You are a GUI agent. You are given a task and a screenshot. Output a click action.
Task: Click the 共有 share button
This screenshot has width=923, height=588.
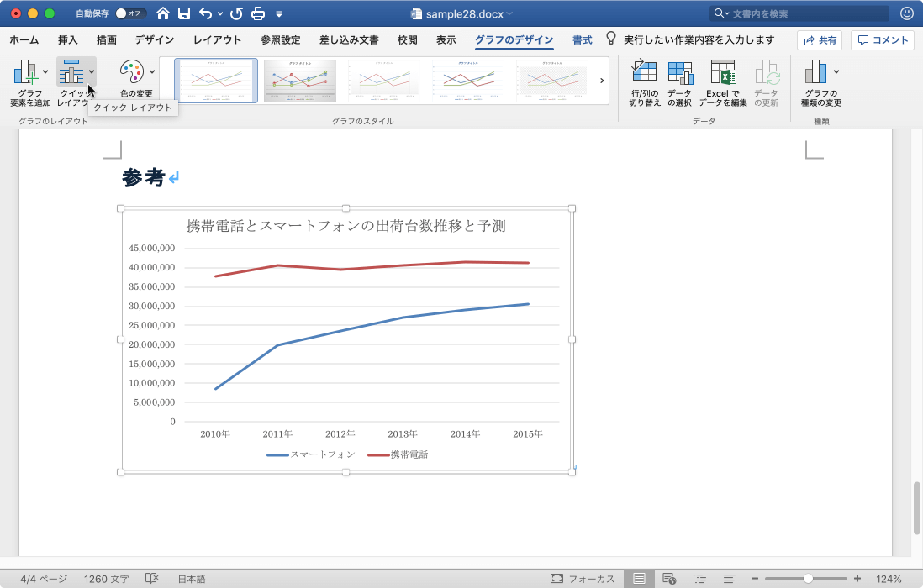tap(820, 40)
